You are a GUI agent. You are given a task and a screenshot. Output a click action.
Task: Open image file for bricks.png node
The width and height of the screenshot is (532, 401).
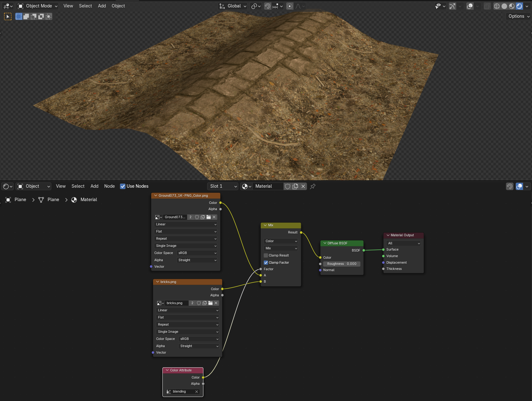click(x=210, y=303)
